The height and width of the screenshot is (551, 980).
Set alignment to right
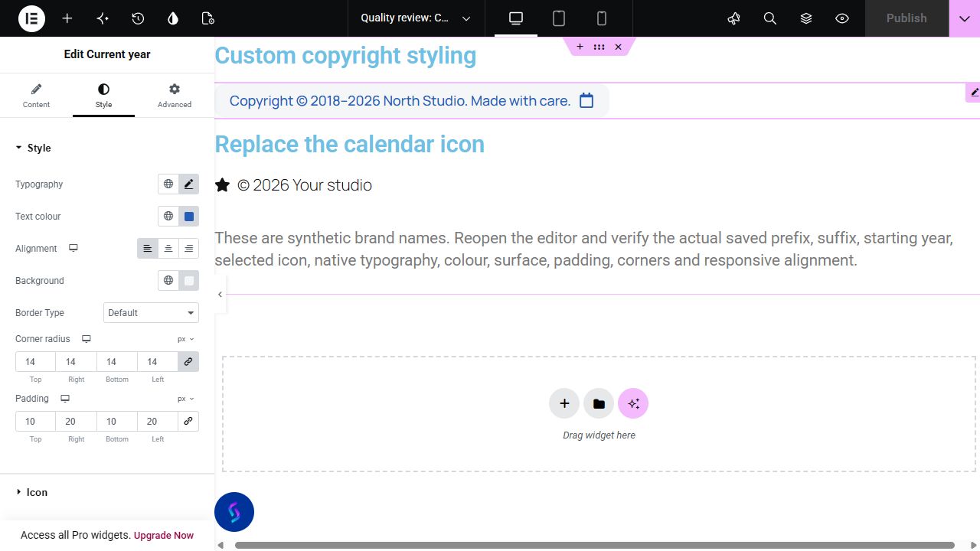click(x=189, y=249)
